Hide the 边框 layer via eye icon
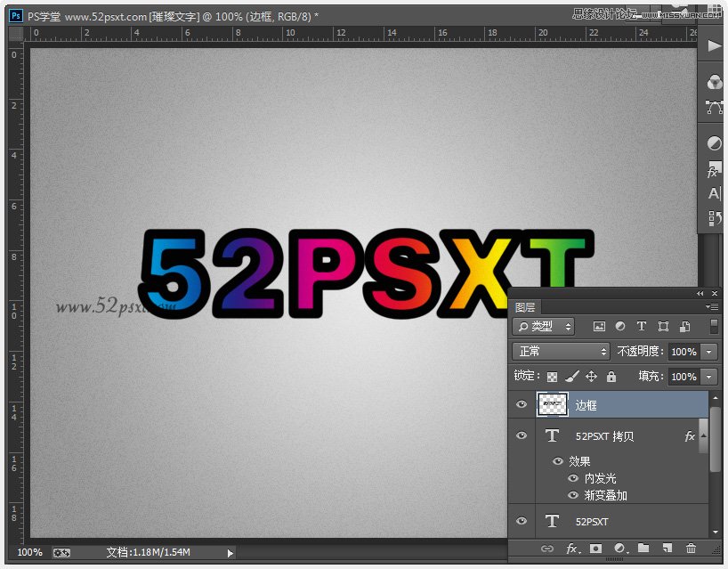The height and width of the screenshot is (569, 728). pos(522,404)
